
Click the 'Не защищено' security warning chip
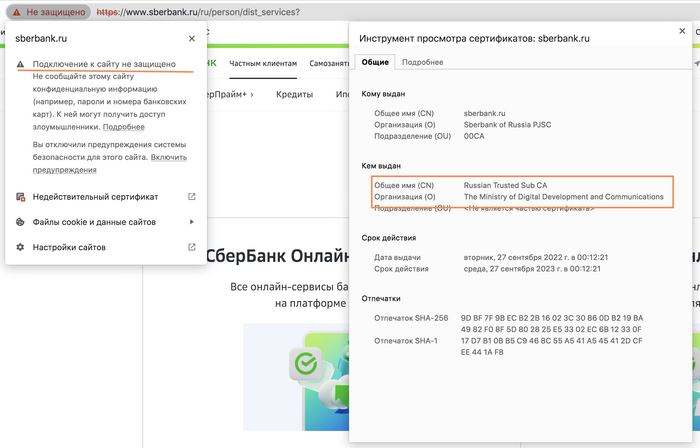tap(49, 12)
